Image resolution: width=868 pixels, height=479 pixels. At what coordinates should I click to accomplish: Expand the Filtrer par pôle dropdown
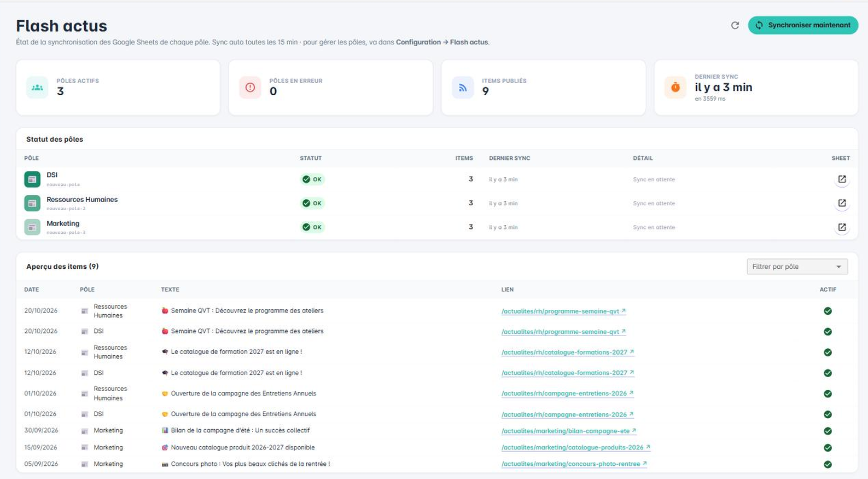pyautogui.click(x=797, y=267)
